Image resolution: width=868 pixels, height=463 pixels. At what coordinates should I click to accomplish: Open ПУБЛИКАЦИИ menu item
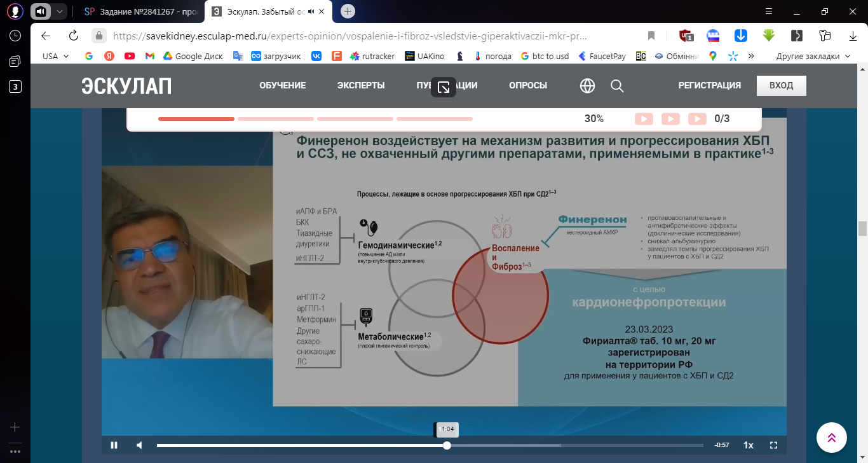[x=447, y=86]
